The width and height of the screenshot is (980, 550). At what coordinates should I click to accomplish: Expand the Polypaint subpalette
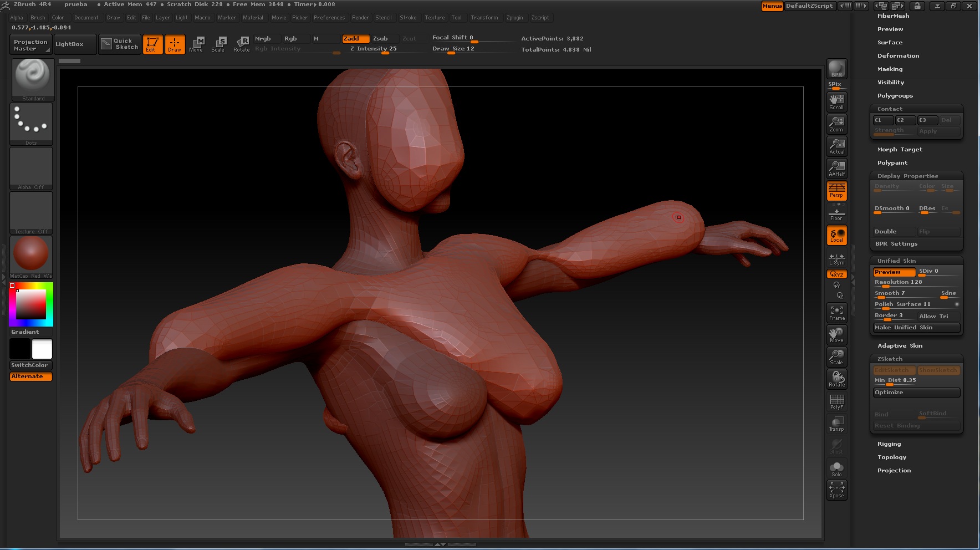point(892,163)
